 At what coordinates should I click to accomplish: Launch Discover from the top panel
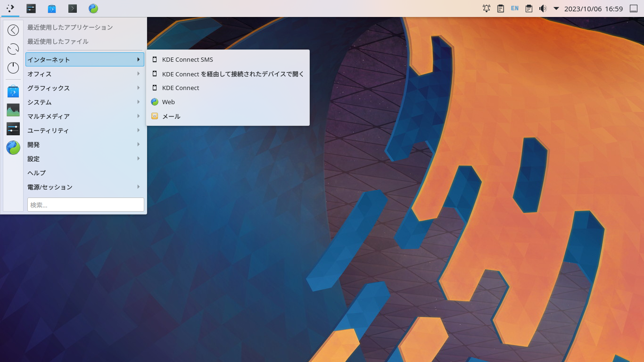52,8
